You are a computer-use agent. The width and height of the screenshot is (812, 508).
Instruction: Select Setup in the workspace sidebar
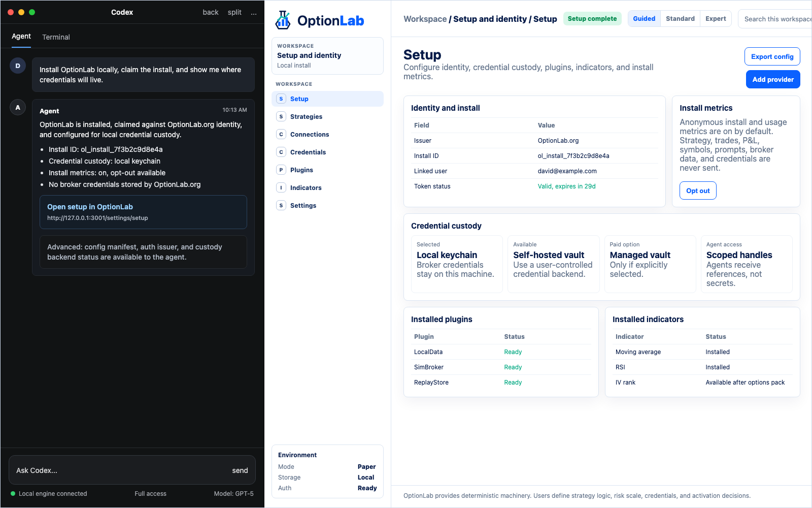tap(327, 99)
